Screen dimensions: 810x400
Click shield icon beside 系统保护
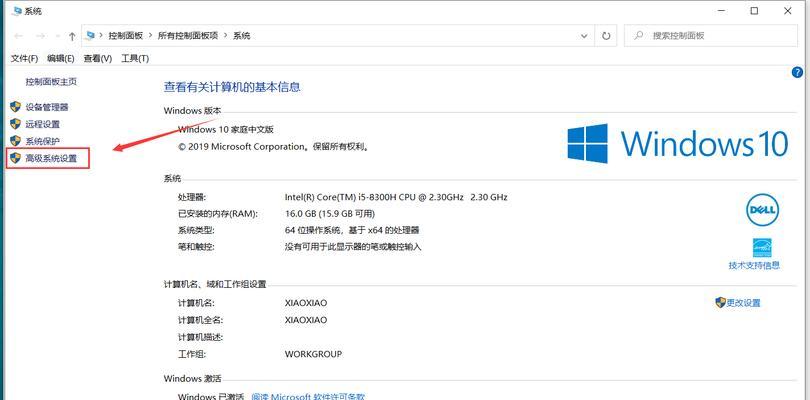pos(15,141)
